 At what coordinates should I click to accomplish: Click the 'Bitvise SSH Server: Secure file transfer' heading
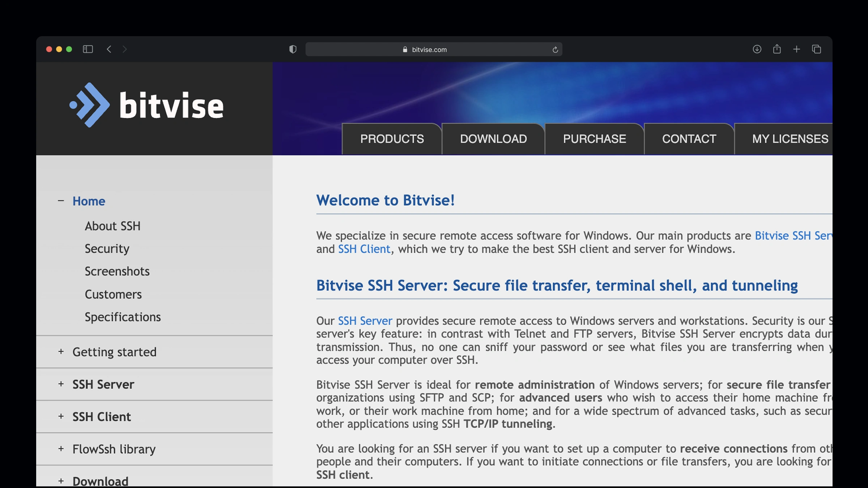click(x=557, y=286)
